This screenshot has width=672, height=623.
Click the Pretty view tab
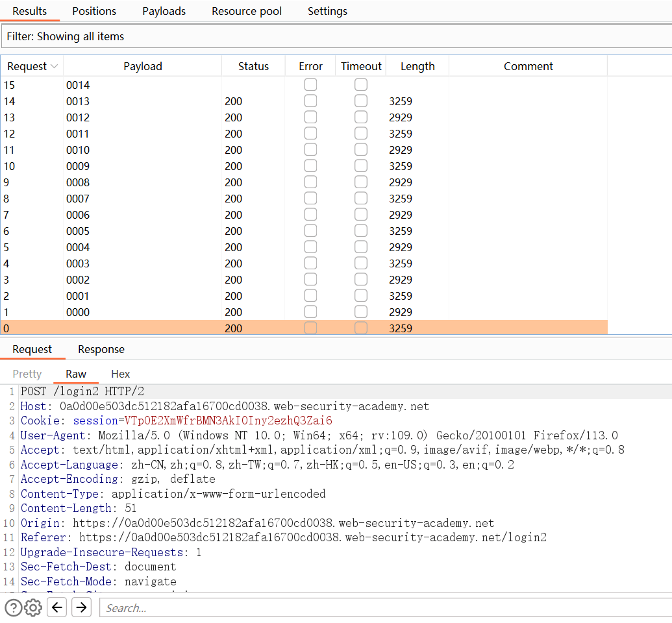click(x=27, y=374)
